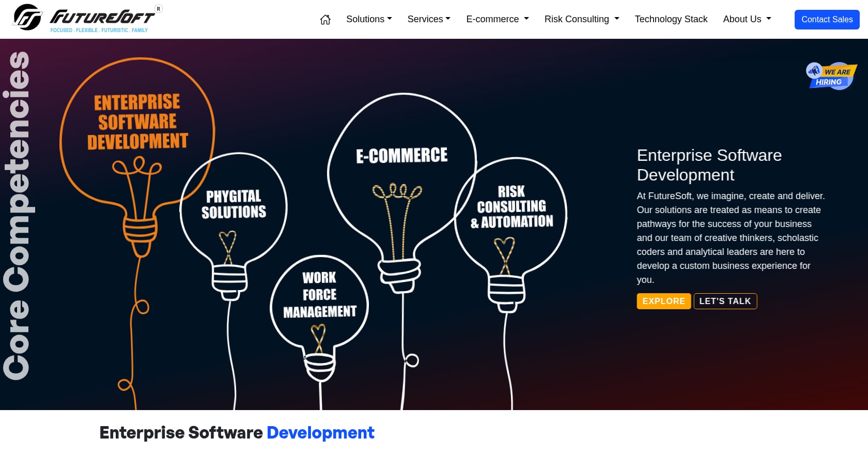Screen dimensions: 868x453
Task: Click the LET'S TALK button
Action: [x=725, y=301]
